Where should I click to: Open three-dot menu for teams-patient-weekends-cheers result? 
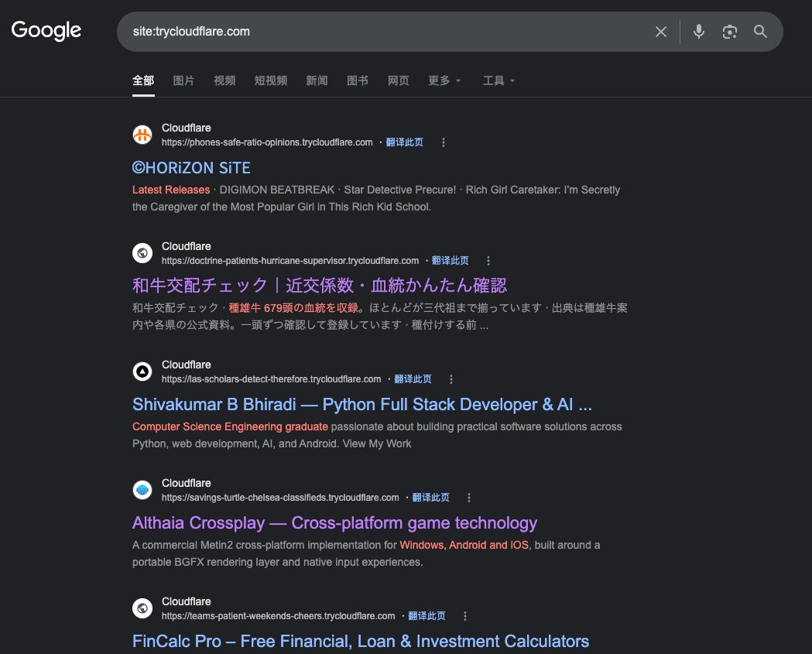click(465, 615)
